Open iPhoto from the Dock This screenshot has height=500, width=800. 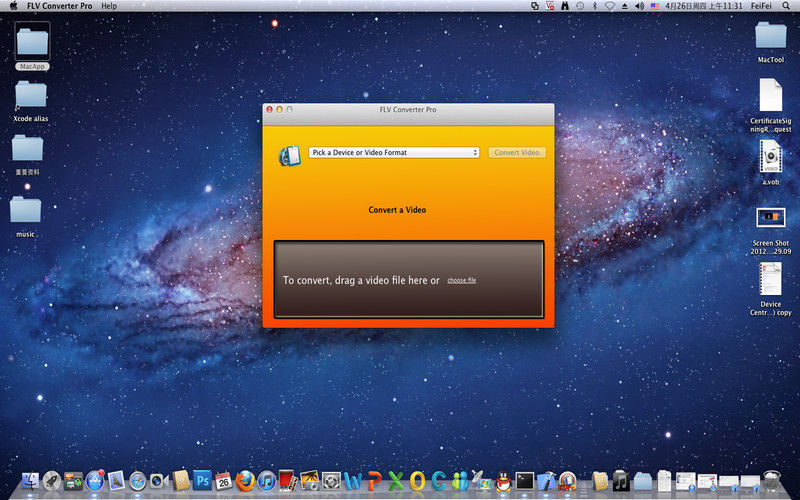pos(309,481)
